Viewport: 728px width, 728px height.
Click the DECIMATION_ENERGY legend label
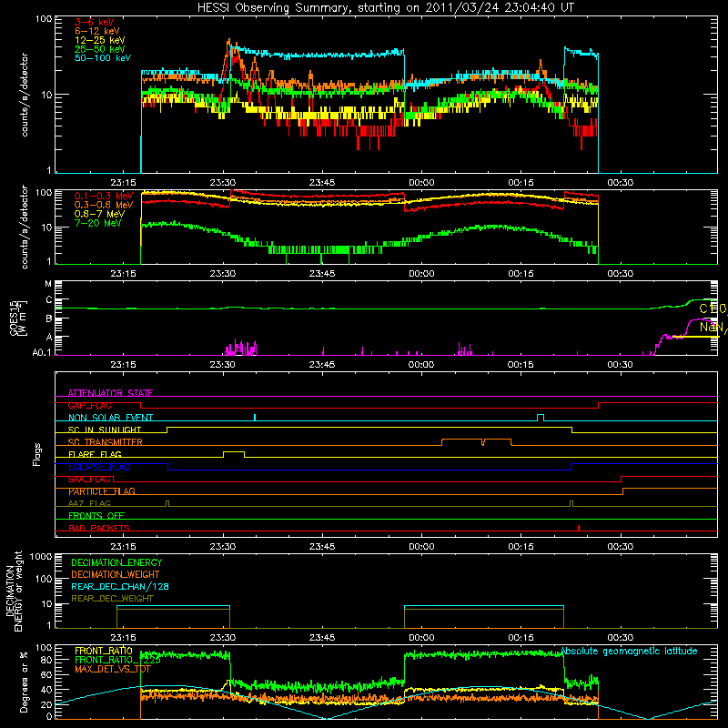coord(116,562)
